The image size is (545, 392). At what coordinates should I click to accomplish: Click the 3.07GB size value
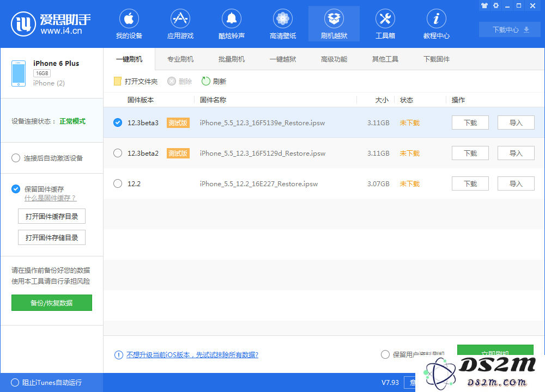[x=378, y=183]
